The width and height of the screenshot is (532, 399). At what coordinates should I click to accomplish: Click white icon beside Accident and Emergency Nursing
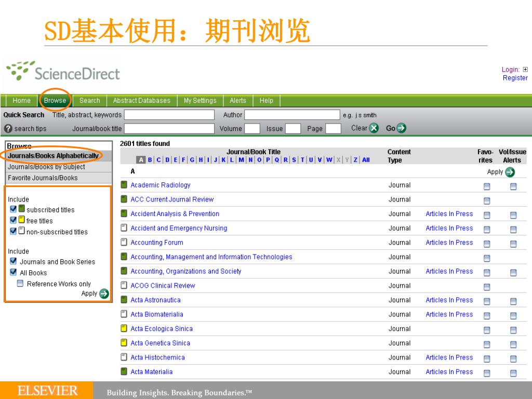(124, 228)
